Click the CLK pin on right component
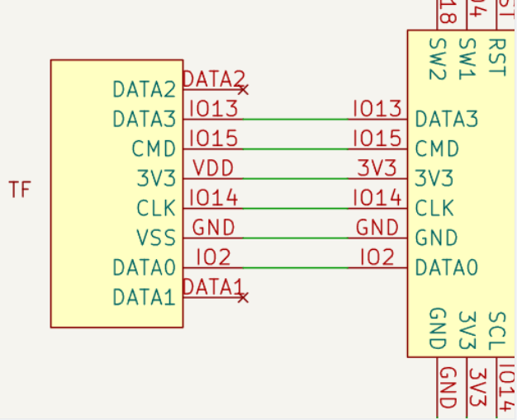Screen dimensions: 517x420 tap(436, 208)
